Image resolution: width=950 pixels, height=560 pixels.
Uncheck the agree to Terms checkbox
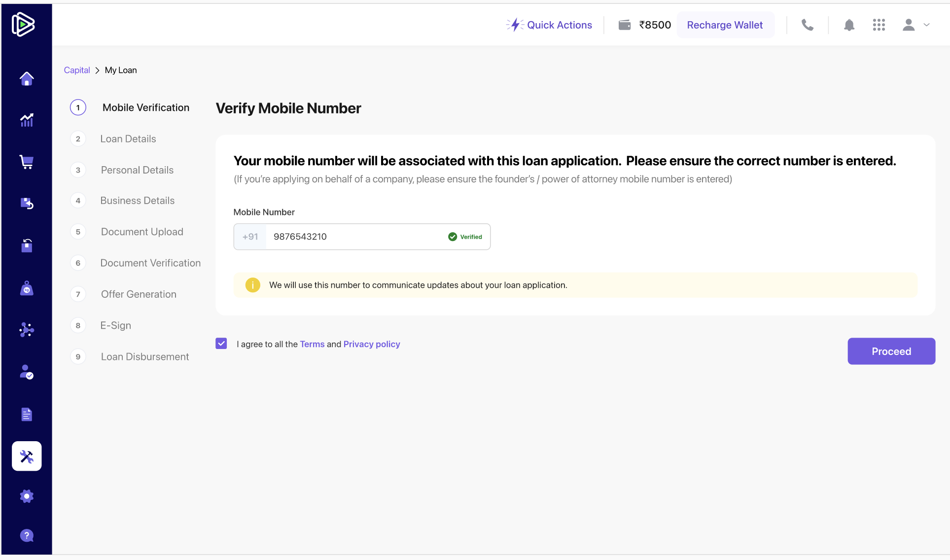point(221,344)
